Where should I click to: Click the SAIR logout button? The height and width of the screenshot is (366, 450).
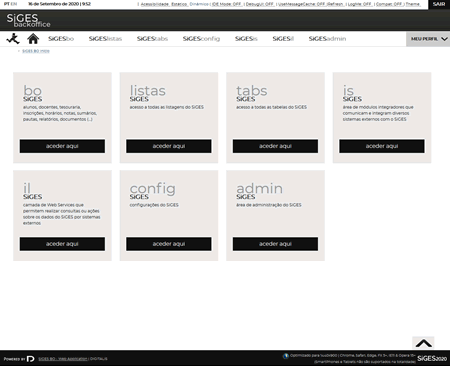pyautogui.click(x=439, y=4)
